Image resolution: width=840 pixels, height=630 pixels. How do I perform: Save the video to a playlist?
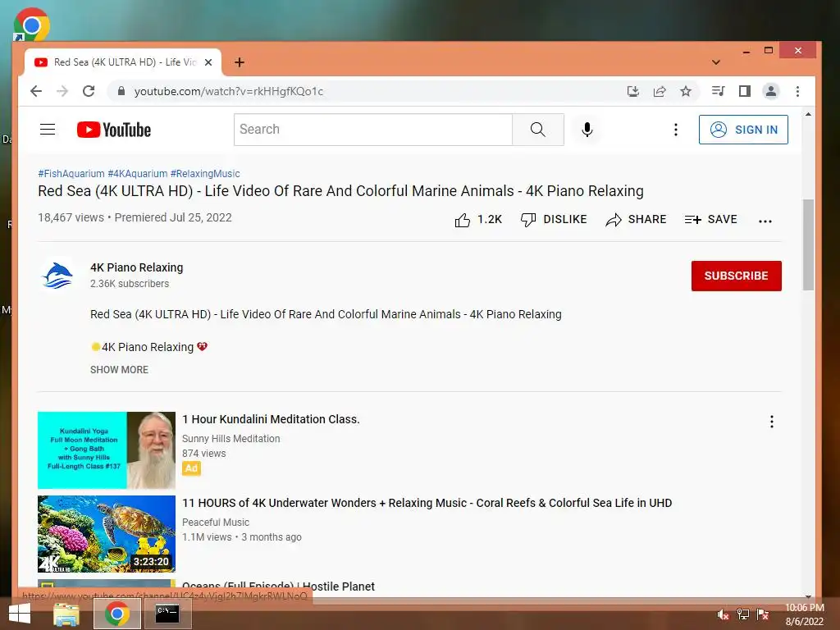pos(711,220)
